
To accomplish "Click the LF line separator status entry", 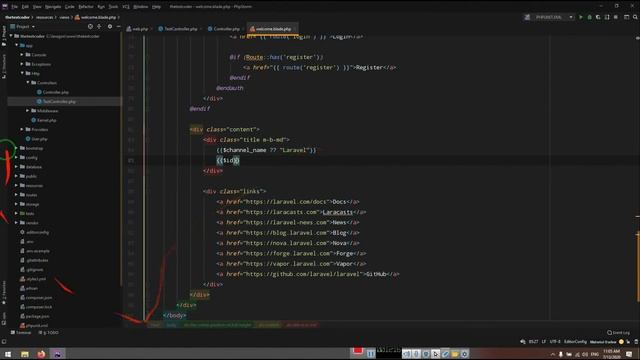I will tap(544, 342).
